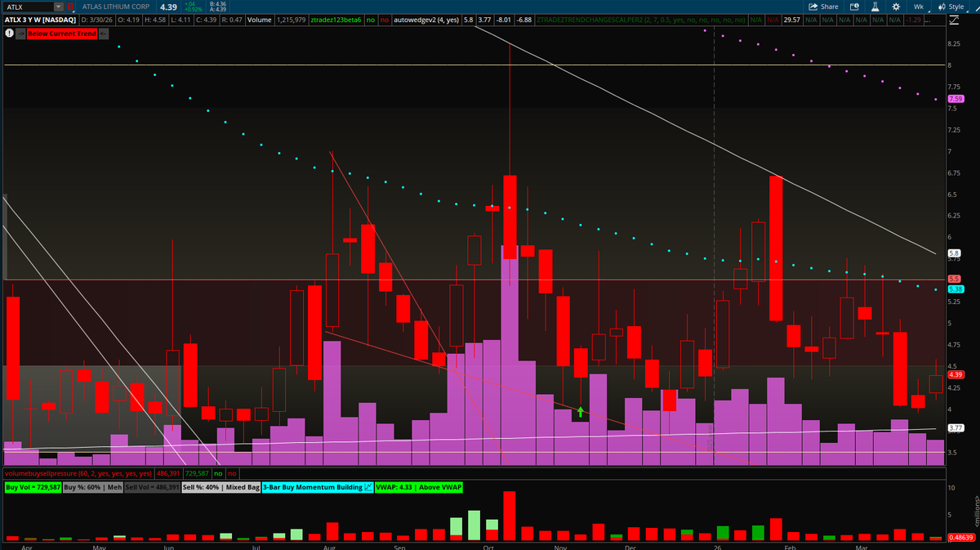
Task: Click the autowedgev2 (4, yes) study label
Action: click(x=427, y=19)
